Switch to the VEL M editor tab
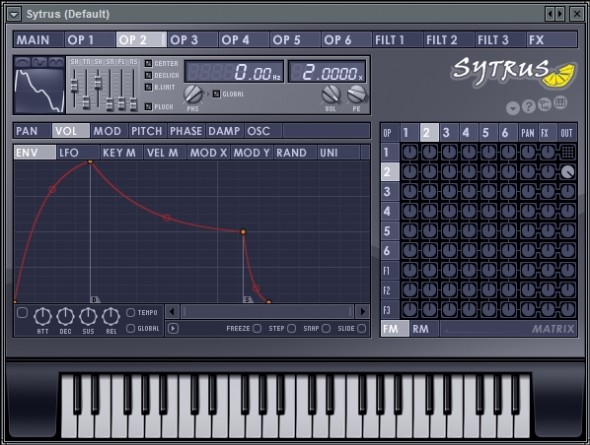The width and height of the screenshot is (590, 445). (165, 153)
